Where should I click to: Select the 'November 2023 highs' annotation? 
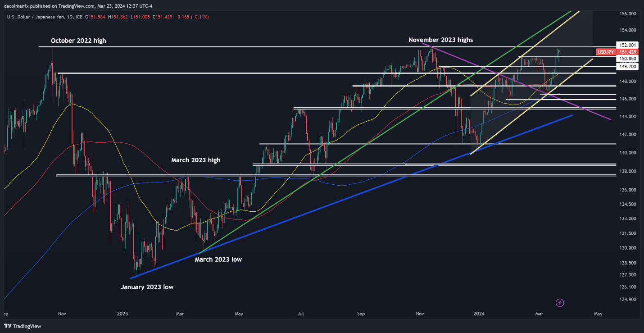pyautogui.click(x=440, y=40)
